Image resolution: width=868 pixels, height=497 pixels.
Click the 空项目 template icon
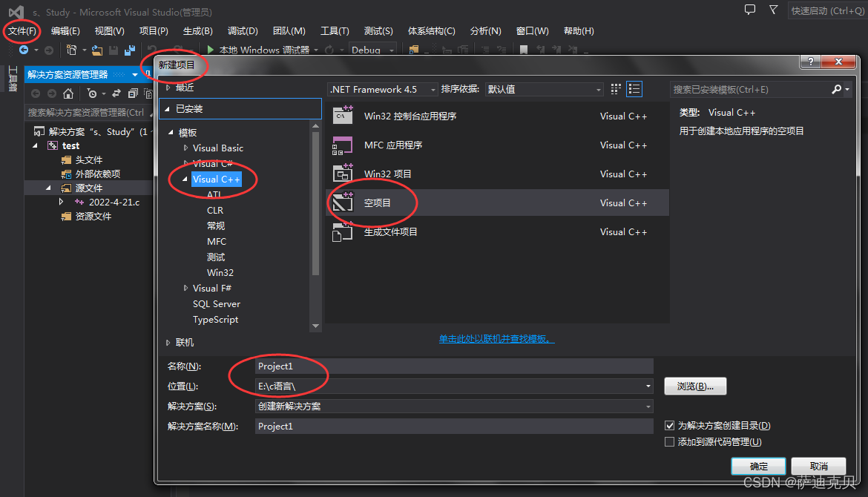[343, 203]
